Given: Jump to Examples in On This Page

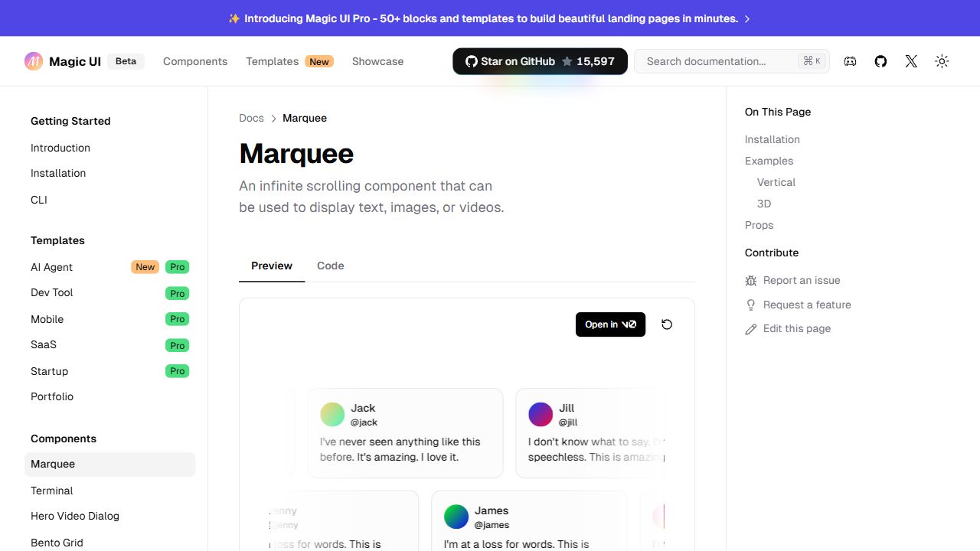Looking at the screenshot, I should (769, 161).
